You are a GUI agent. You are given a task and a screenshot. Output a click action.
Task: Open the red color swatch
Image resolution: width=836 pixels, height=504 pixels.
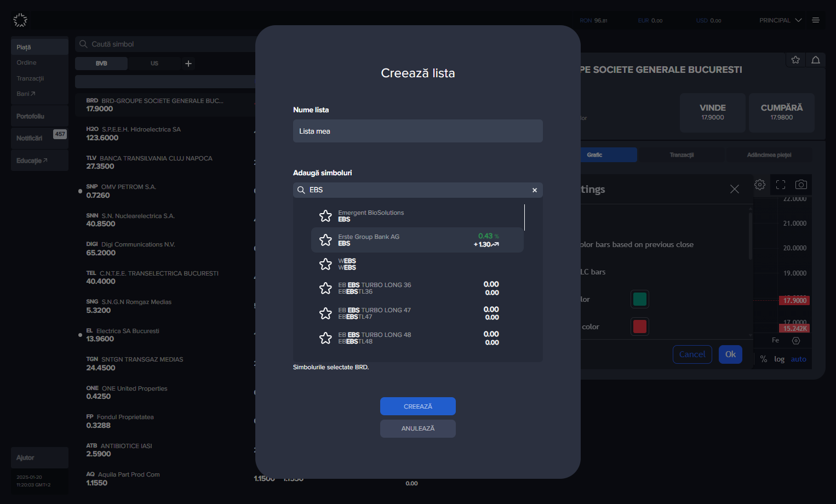coord(640,327)
